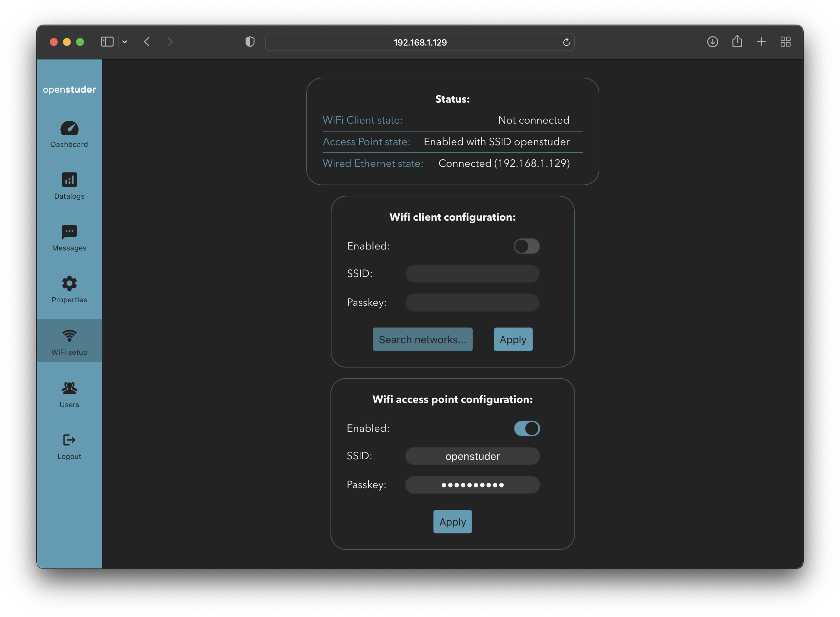840x617 pixels.
Task: Apply the access point configuration
Action: (x=452, y=522)
